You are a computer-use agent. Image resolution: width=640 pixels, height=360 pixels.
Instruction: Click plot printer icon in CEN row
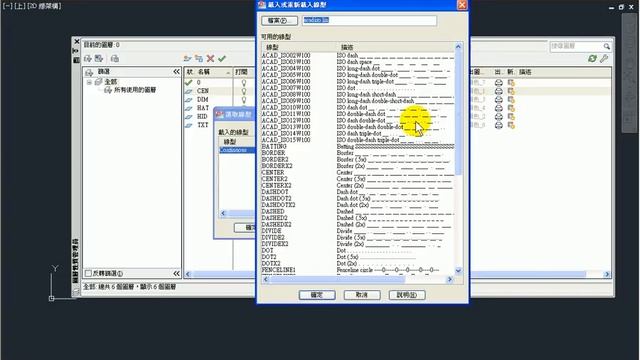point(498,91)
